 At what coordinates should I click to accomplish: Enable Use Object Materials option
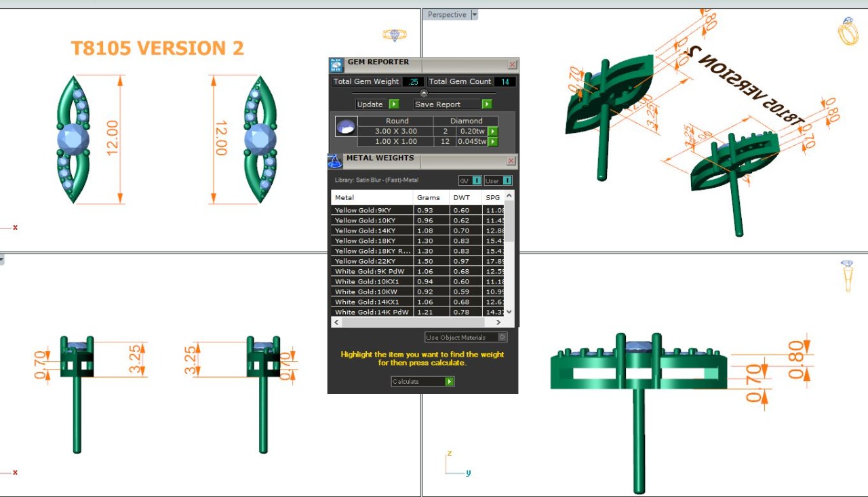[502, 337]
